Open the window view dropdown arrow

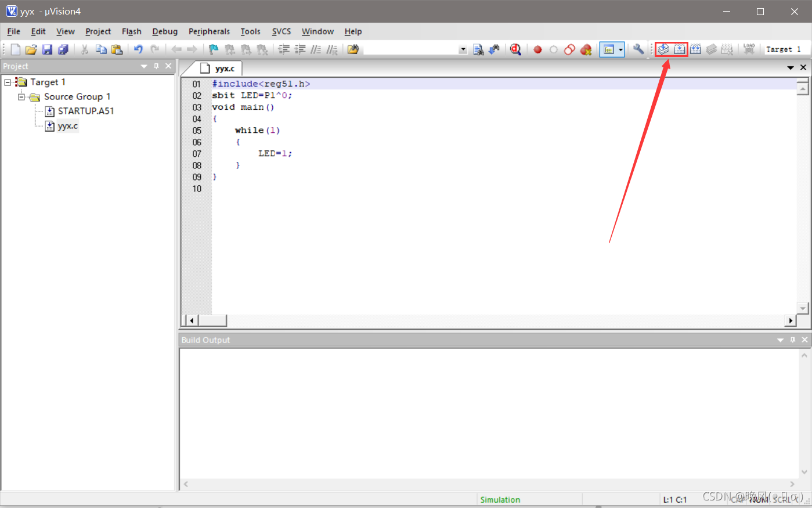point(620,49)
